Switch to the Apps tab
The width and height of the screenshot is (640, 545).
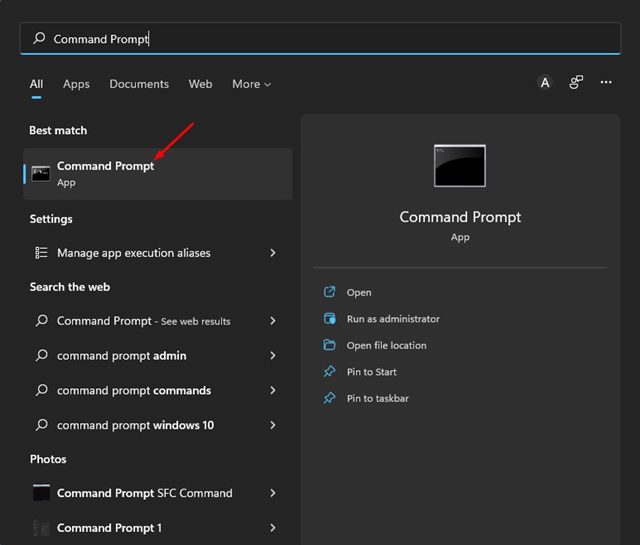76,84
